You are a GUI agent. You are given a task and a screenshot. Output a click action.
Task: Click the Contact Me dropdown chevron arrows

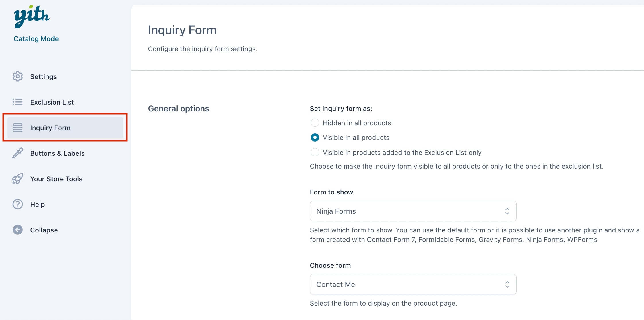507,284
